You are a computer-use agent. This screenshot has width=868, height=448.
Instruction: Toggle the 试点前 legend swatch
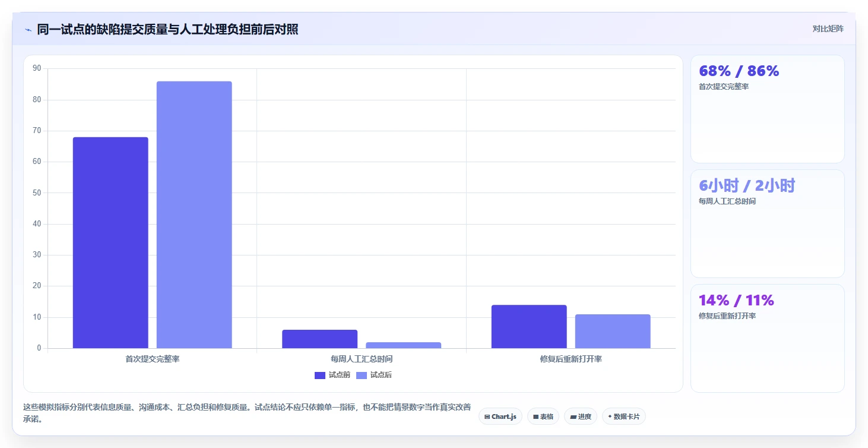(320, 375)
